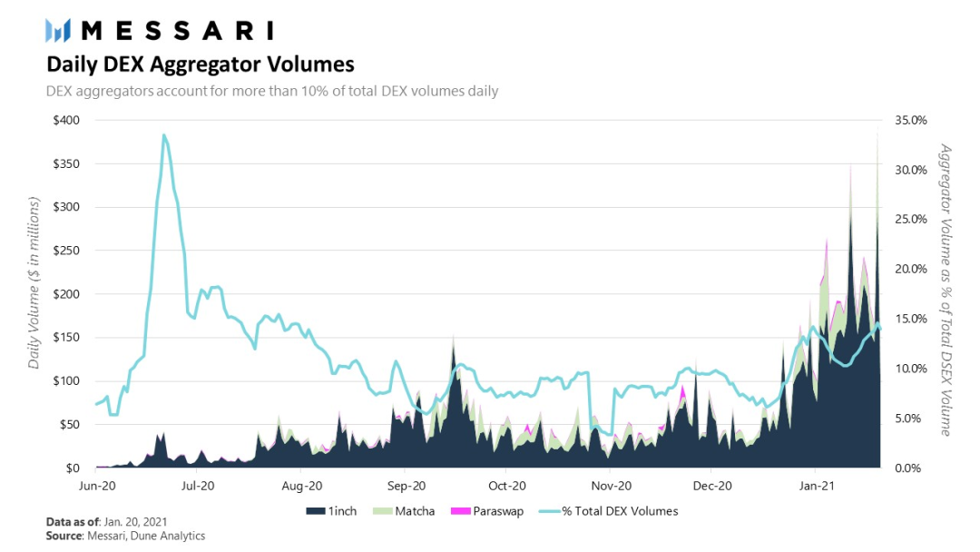Click the Daily DEX Aggregator Volumes title

point(201,64)
